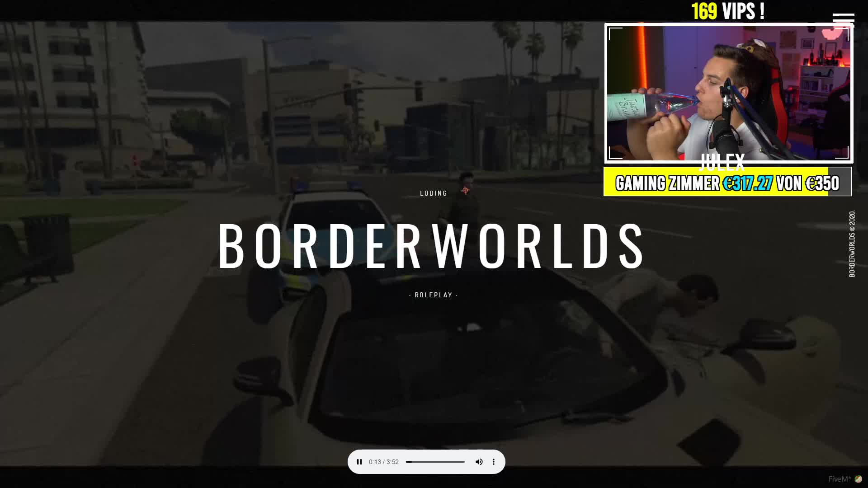Click the FiveM label at bottom right

[840, 479]
